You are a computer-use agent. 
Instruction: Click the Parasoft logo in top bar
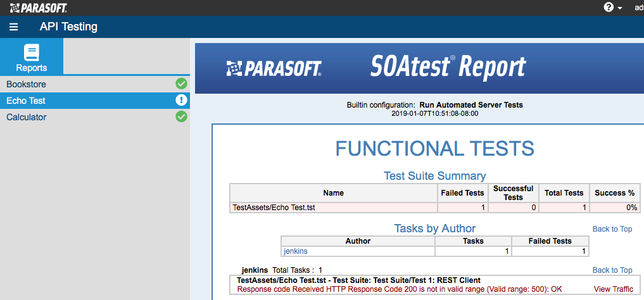(x=39, y=8)
